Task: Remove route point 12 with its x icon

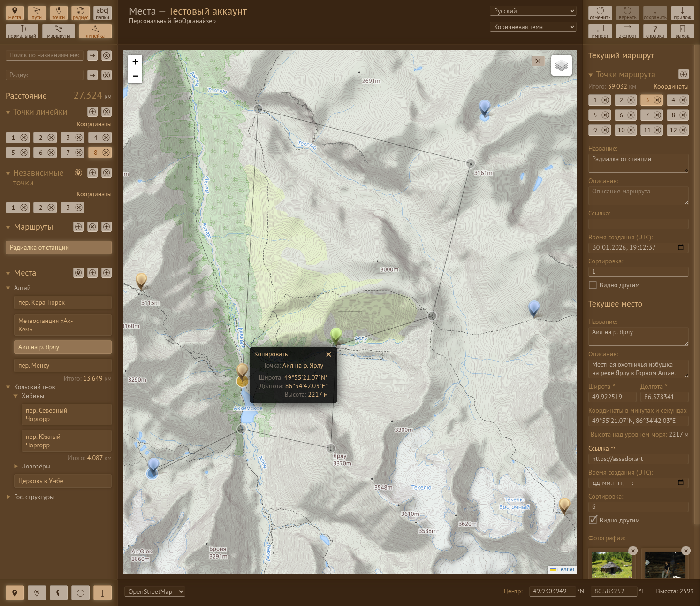Action: (x=683, y=130)
